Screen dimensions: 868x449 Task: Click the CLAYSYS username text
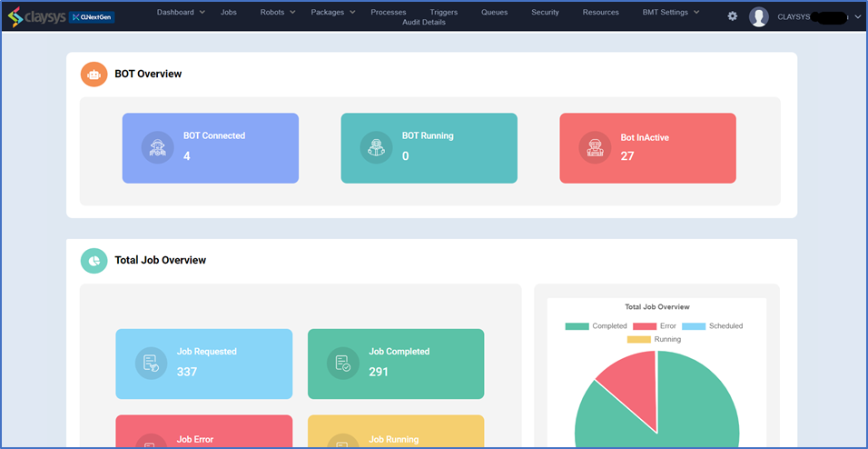point(794,17)
